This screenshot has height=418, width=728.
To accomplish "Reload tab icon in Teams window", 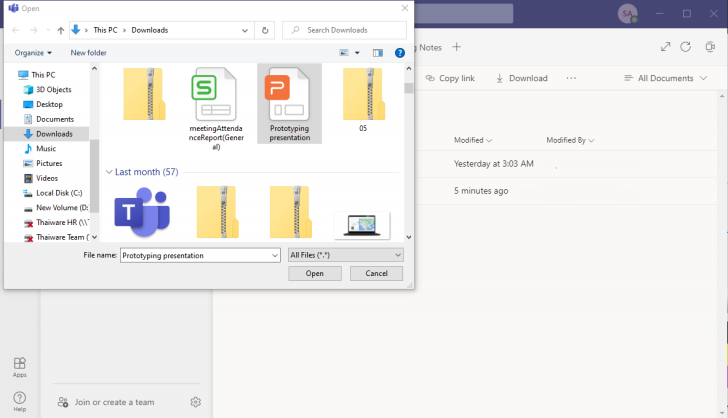I will coord(685,47).
